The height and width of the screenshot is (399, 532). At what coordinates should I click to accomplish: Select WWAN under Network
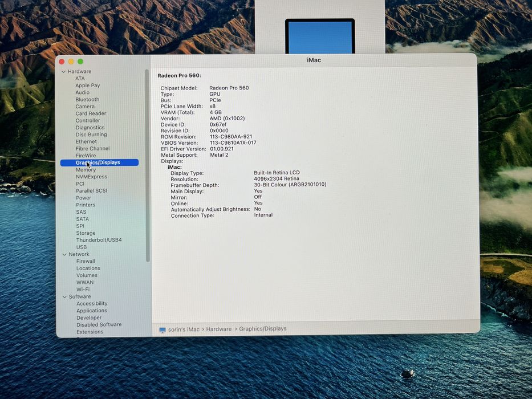click(85, 282)
